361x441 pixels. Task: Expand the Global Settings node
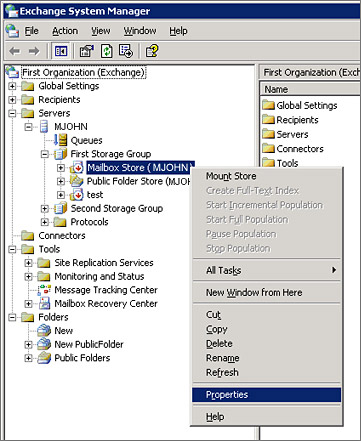(12, 86)
